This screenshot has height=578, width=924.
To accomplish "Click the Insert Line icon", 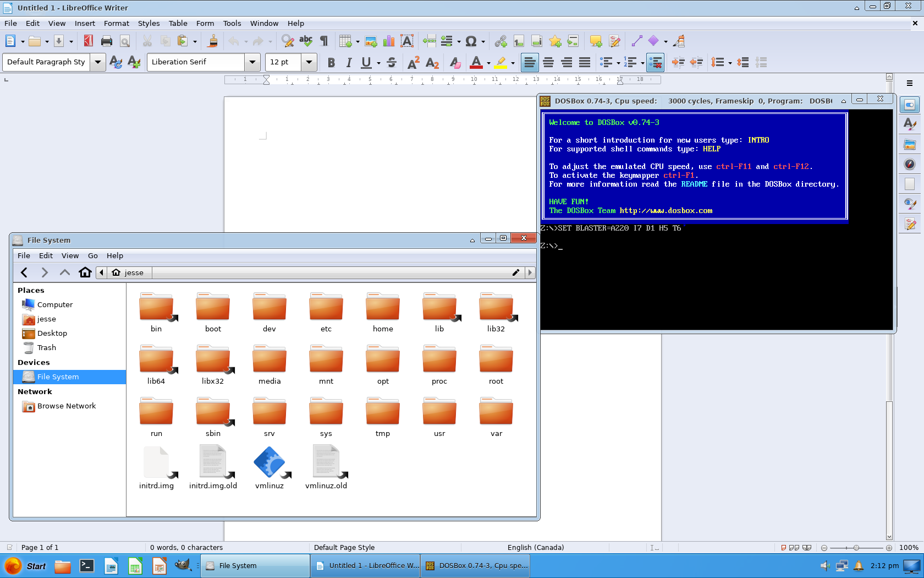I will tap(637, 41).
